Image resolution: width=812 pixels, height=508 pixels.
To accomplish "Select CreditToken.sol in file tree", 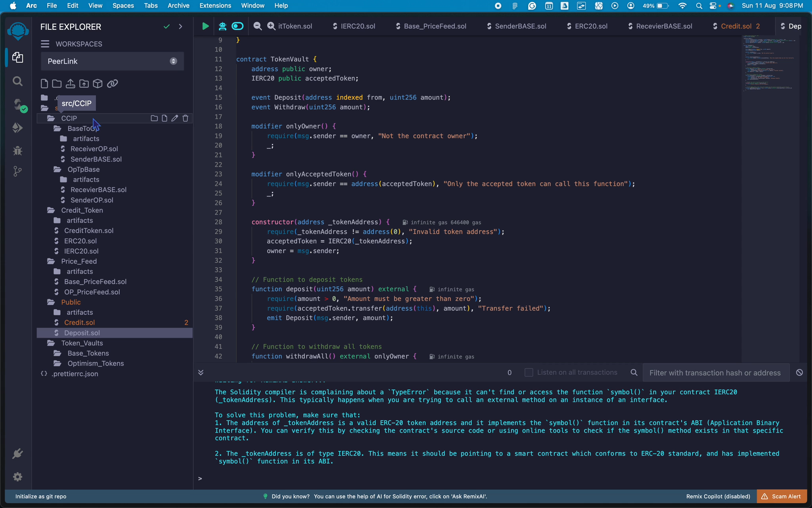I will click(x=88, y=231).
